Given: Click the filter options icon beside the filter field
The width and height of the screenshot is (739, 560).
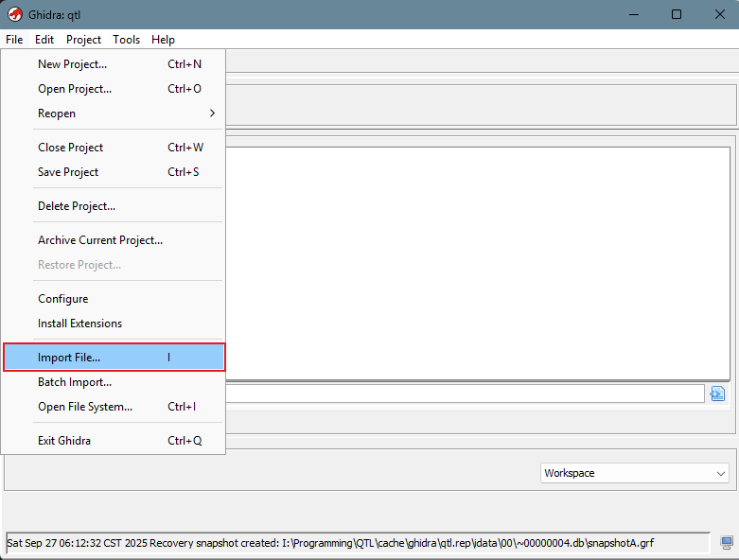Looking at the screenshot, I should (717, 394).
